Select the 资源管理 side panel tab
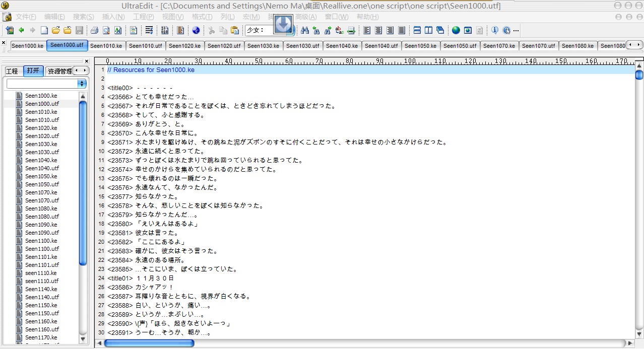 pos(59,71)
